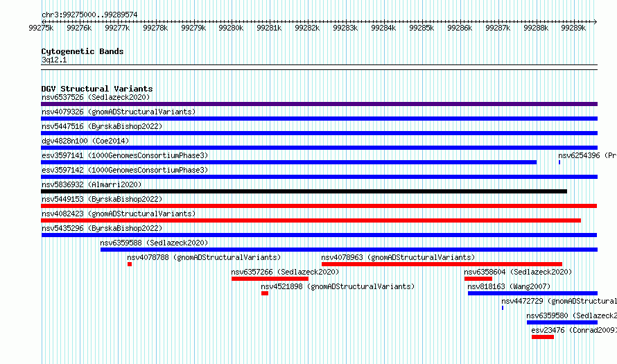Click the esv3597142 1000GenomesConsortiumPhase3 label
The height and width of the screenshot is (364, 617).
pyautogui.click(x=125, y=170)
